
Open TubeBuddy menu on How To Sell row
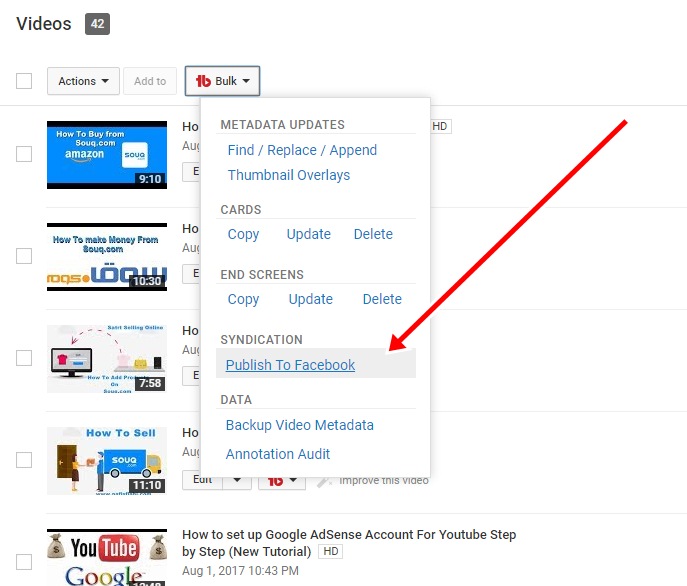(282, 481)
